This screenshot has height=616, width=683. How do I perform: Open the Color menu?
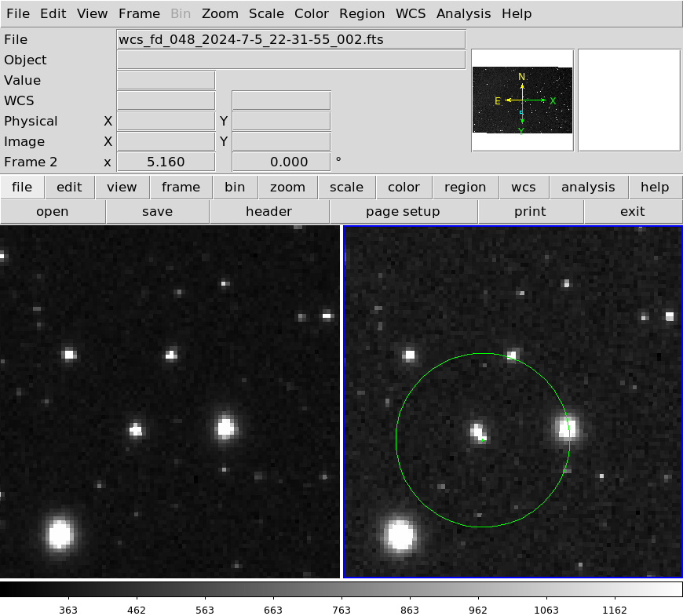[x=312, y=13]
